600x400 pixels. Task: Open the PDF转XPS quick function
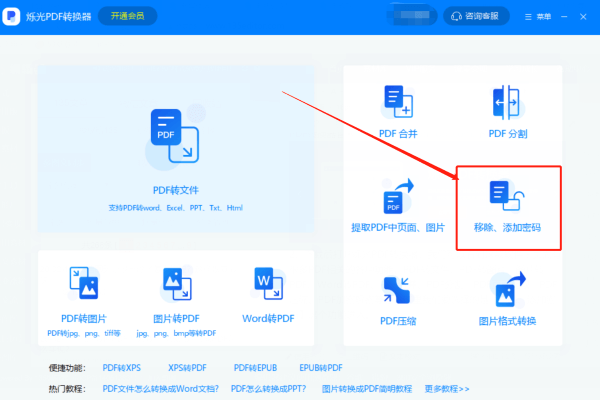click(122, 368)
